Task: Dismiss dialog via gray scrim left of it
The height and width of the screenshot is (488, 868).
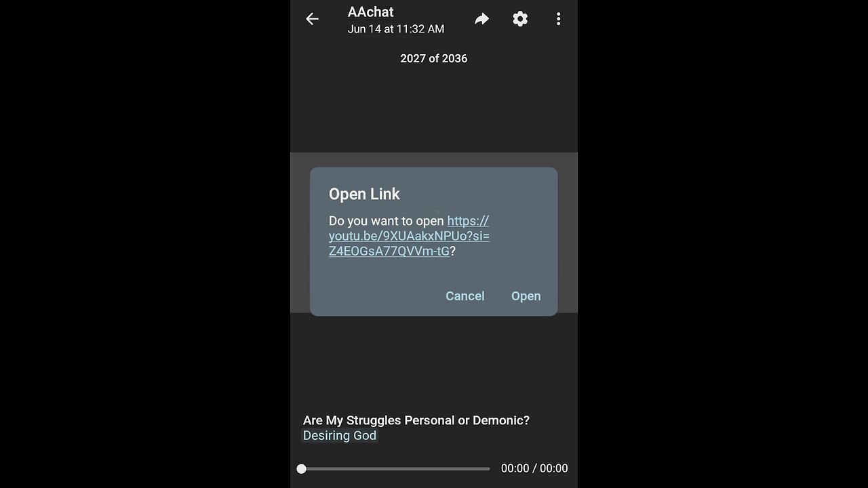Action: pyautogui.click(x=300, y=232)
